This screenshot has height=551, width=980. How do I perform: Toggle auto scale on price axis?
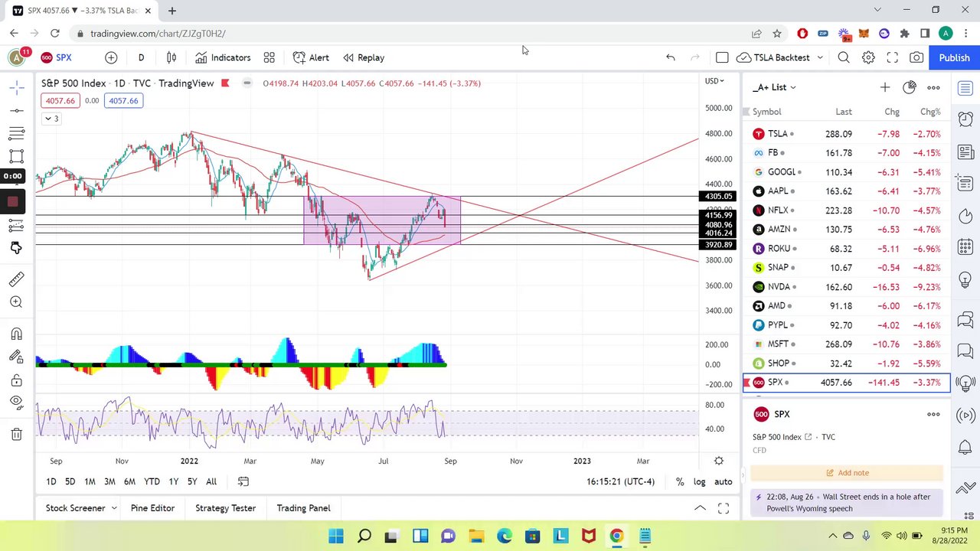click(x=723, y=481)
